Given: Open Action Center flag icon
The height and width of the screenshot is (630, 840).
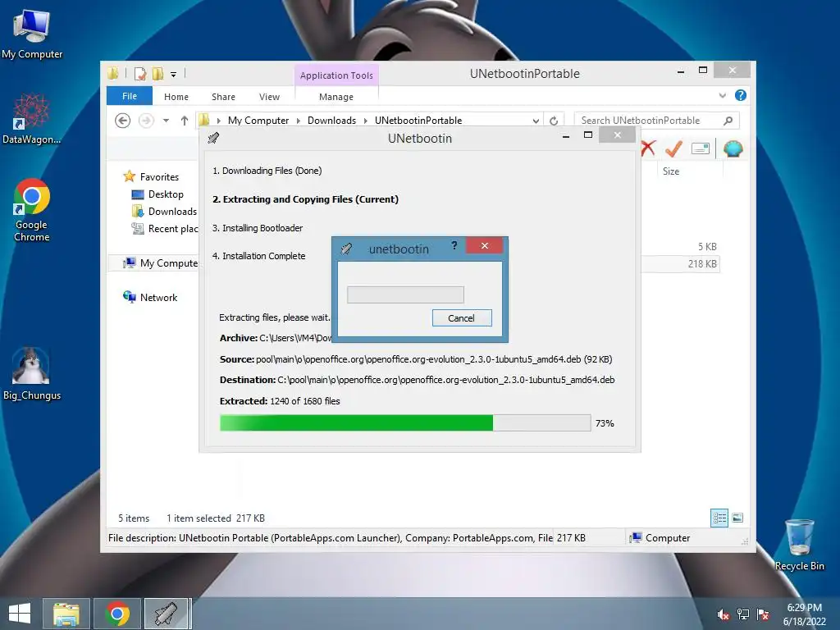Looking at the screenshot, I should (763, 614).
